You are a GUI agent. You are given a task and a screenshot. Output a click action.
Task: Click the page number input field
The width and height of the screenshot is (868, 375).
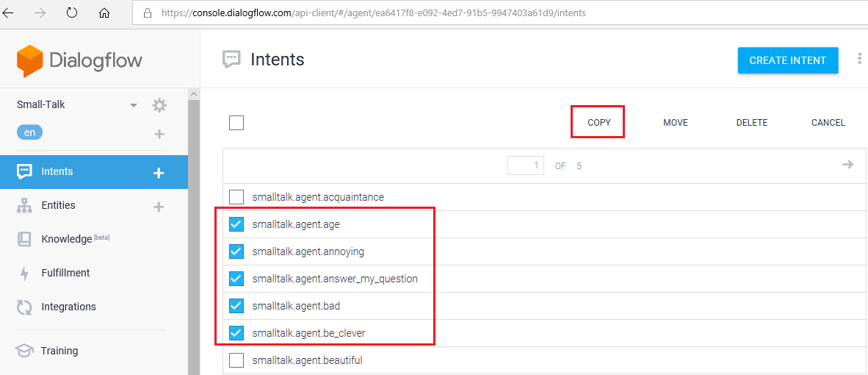[x=527, y=165]
